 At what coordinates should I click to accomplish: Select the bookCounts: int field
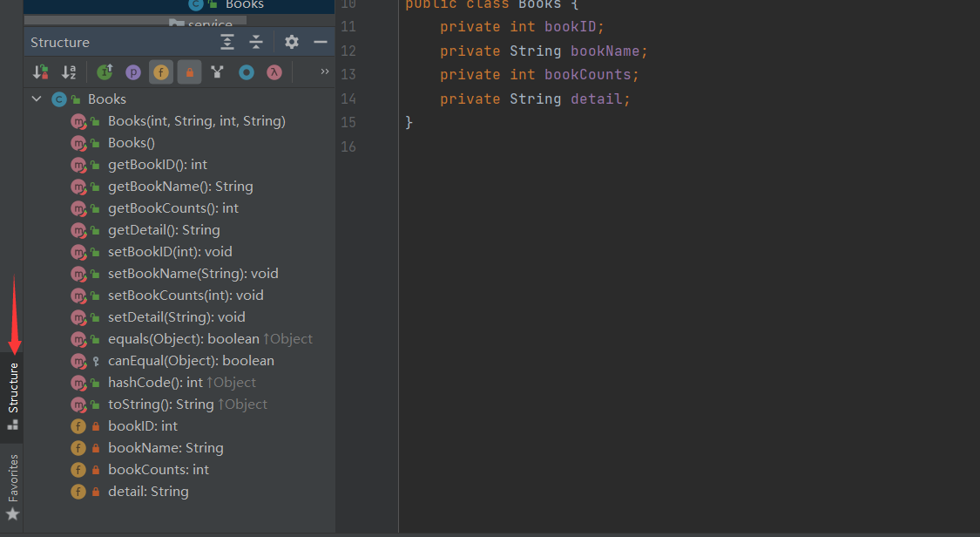tap(159, 470)
